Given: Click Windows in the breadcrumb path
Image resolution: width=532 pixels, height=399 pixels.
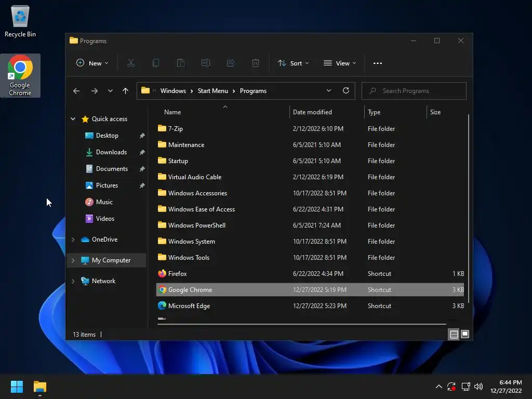Looking at the screenshot, I should tap(173, 91).
